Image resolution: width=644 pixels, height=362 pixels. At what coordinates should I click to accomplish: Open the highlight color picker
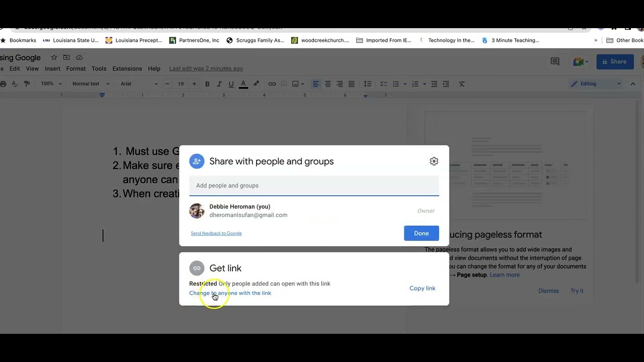(x=256, y=84)
